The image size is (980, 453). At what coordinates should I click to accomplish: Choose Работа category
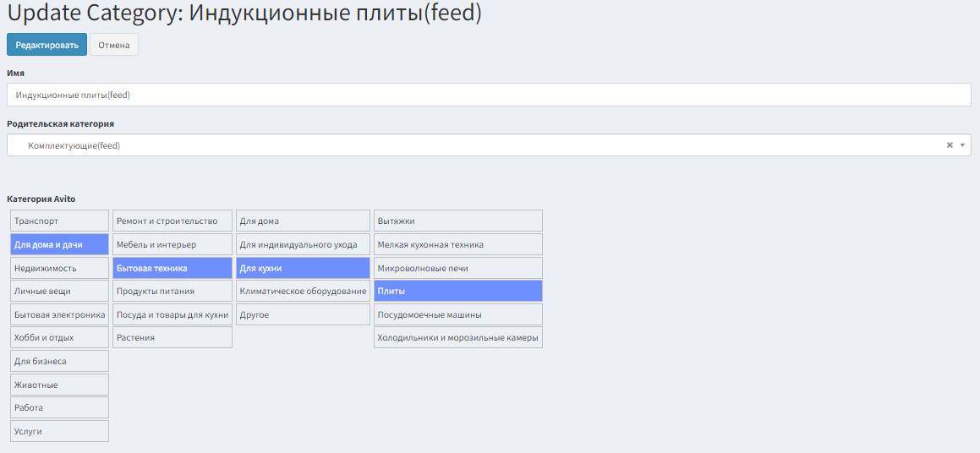click(x=60, y=407)
